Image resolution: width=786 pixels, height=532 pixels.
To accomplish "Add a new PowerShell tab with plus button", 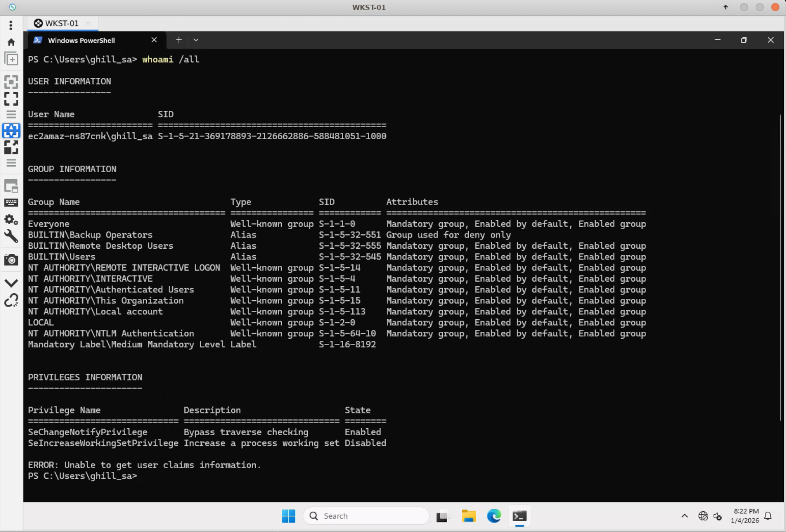I will pyautogui.click(x=179, y=40).
